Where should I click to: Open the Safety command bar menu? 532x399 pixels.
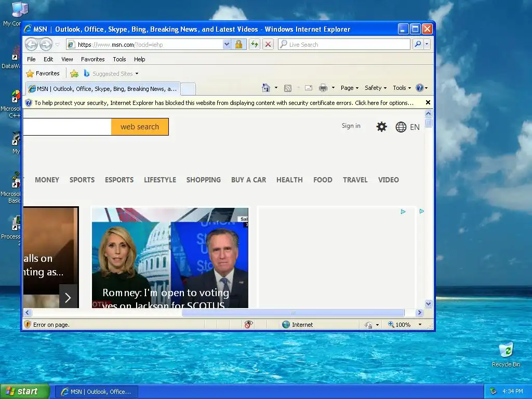tap(376, 88)
